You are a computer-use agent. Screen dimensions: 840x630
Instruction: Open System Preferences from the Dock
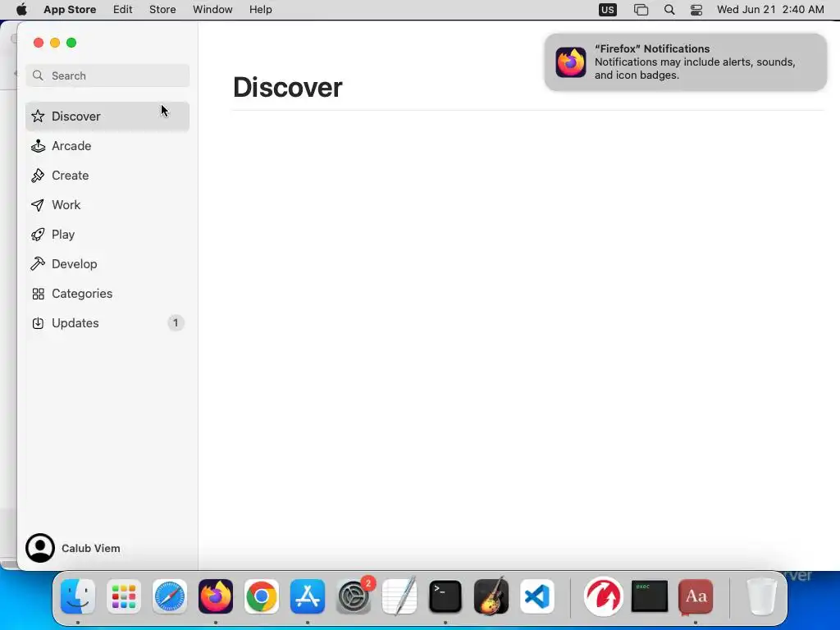pos(354,596)
